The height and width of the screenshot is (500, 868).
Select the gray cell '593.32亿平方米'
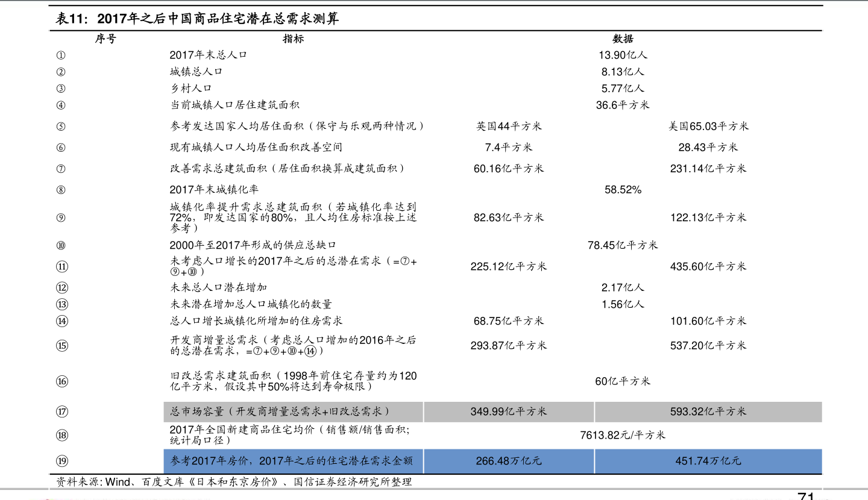(708, 411)
